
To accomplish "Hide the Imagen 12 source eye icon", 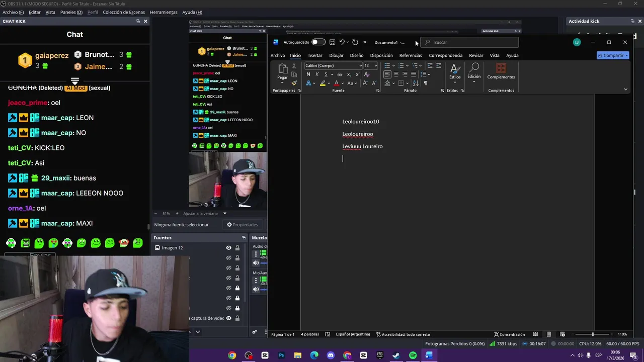I will pos(228,248).
